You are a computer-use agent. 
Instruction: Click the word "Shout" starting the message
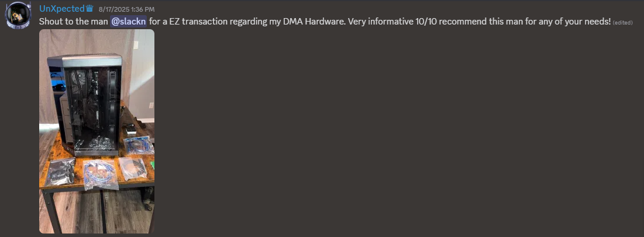pyautogui.click(x=51, y=22)
